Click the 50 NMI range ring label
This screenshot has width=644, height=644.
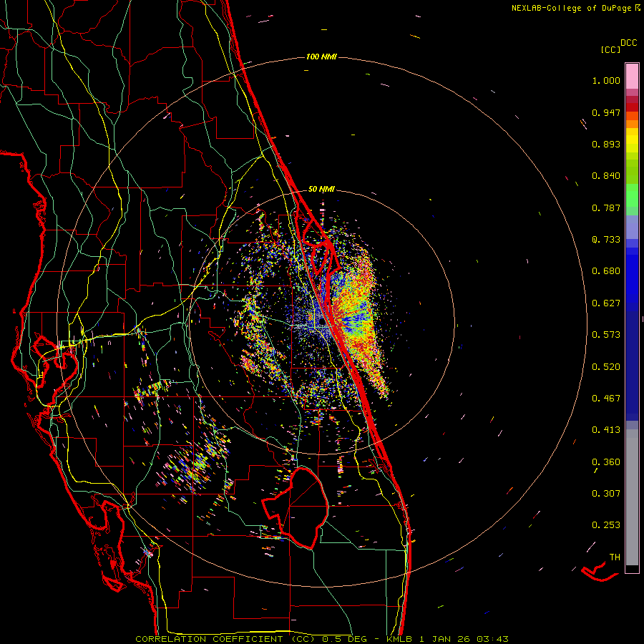pyautogui.click(x=321, y=189)
